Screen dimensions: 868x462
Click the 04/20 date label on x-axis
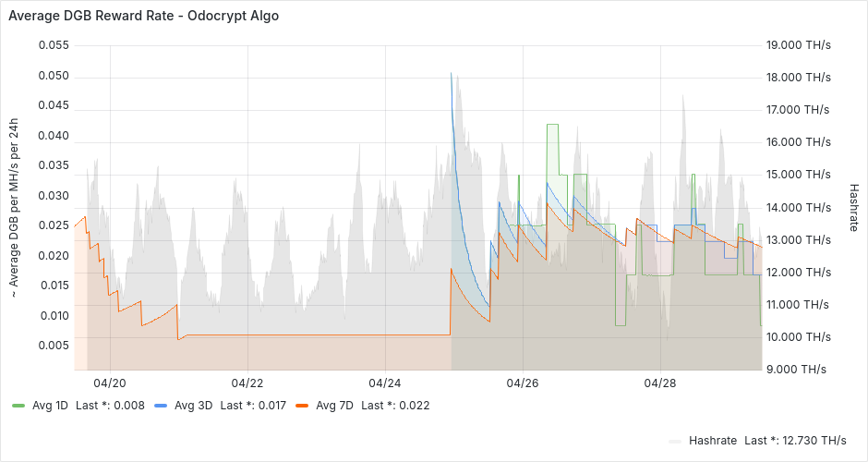click(x=110, y=382)
